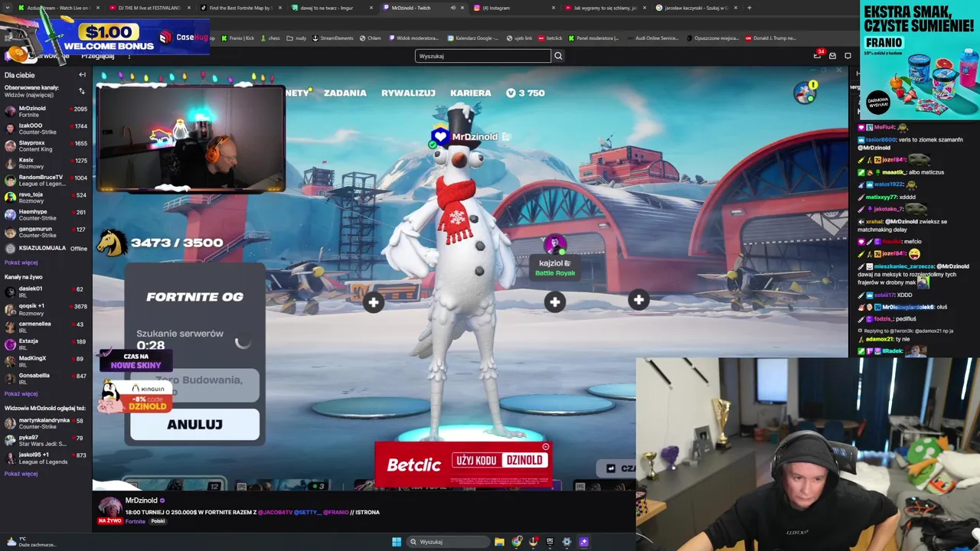Click the Fortnite profile avatar icon

pos(804,93)
